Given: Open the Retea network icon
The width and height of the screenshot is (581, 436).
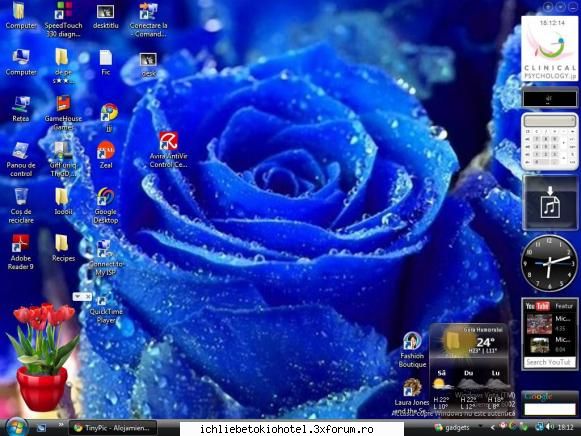Looking at the screenshot, I should 21,109.
